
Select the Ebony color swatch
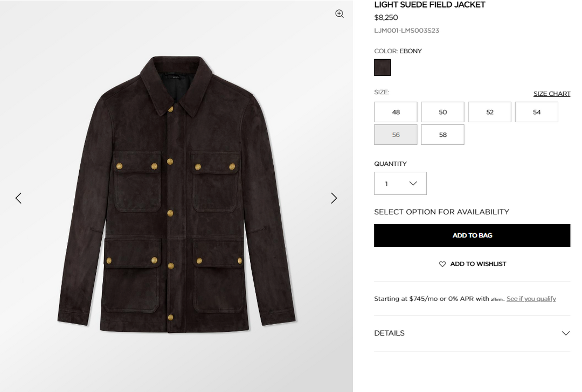383,67
